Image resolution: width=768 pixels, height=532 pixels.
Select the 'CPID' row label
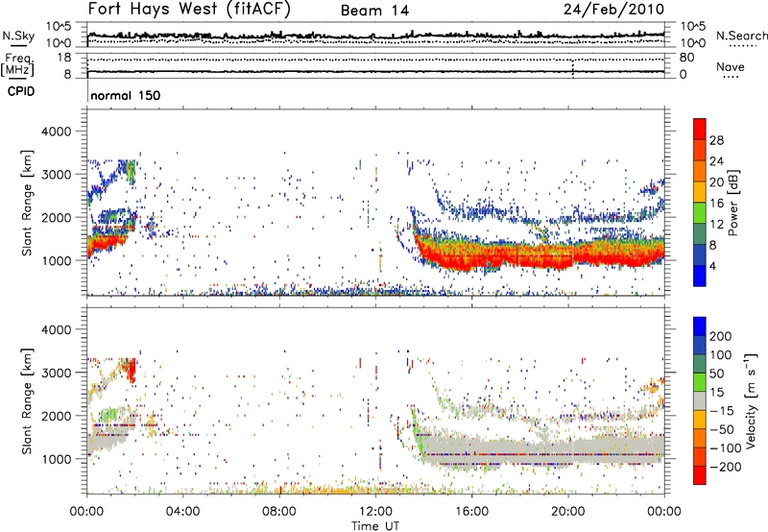tap(21, 91)
